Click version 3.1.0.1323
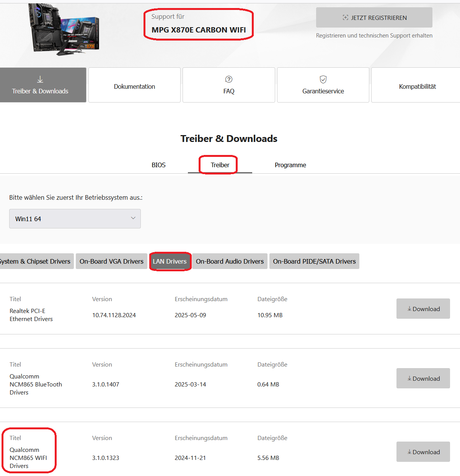The height and width of the screenshot is (476, 460). pos(106,458)
